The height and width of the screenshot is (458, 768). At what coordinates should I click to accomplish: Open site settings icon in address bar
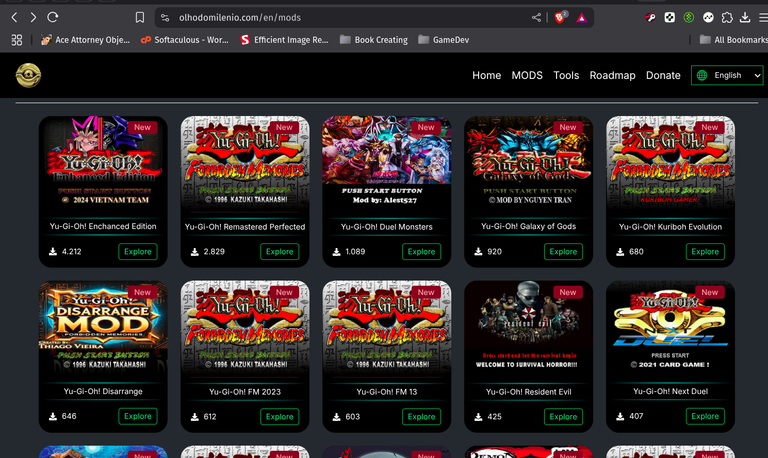click(165, 18)
